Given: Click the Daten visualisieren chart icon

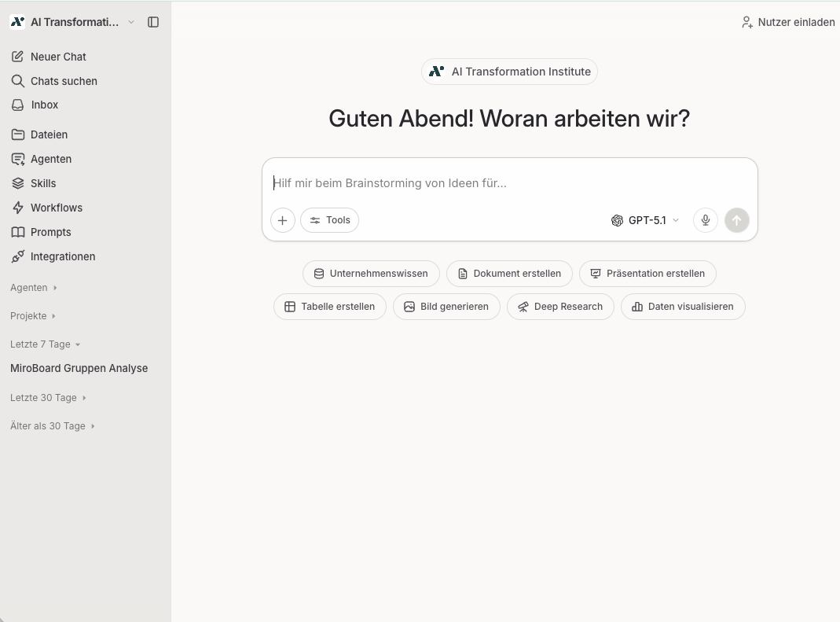Looking at the screenshot, I should click(x=637, y=307).
